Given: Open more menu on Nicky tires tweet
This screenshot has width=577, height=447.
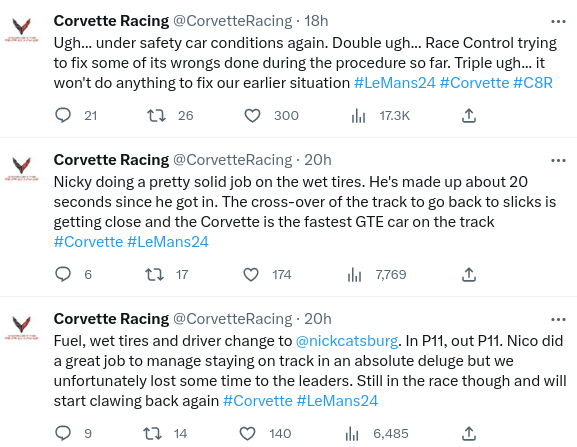Looking at the screenshot, I should [558, 161].
